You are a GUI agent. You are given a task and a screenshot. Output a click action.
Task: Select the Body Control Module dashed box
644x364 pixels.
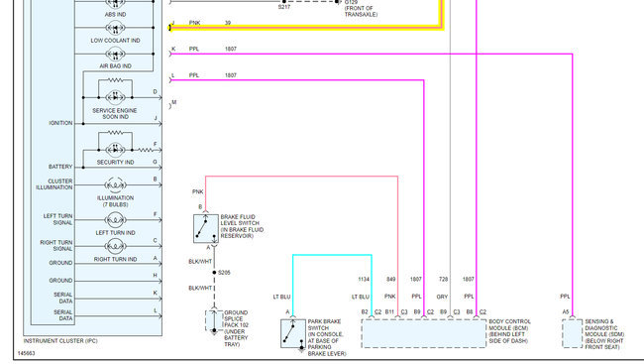(424, 333)
